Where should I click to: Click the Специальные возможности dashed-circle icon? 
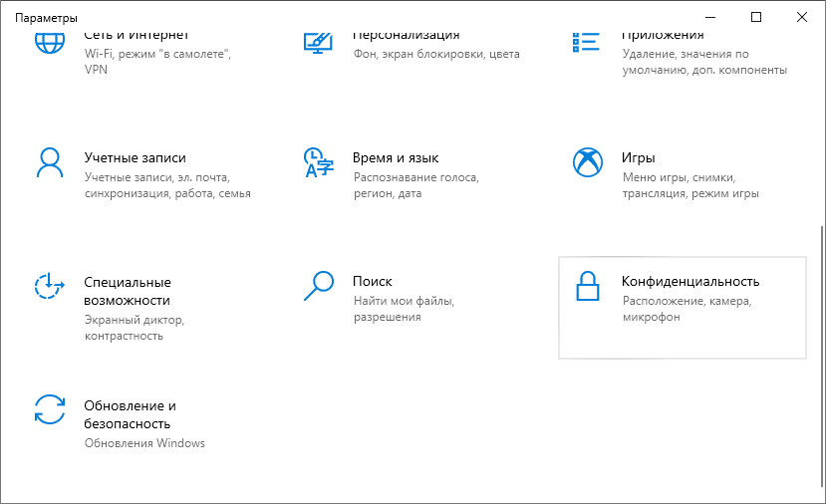[49, 286]
